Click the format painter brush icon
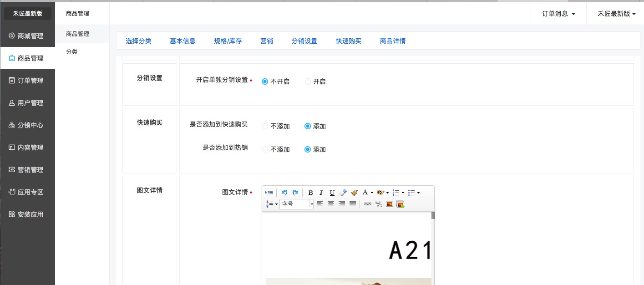 (x=354, y=193)
